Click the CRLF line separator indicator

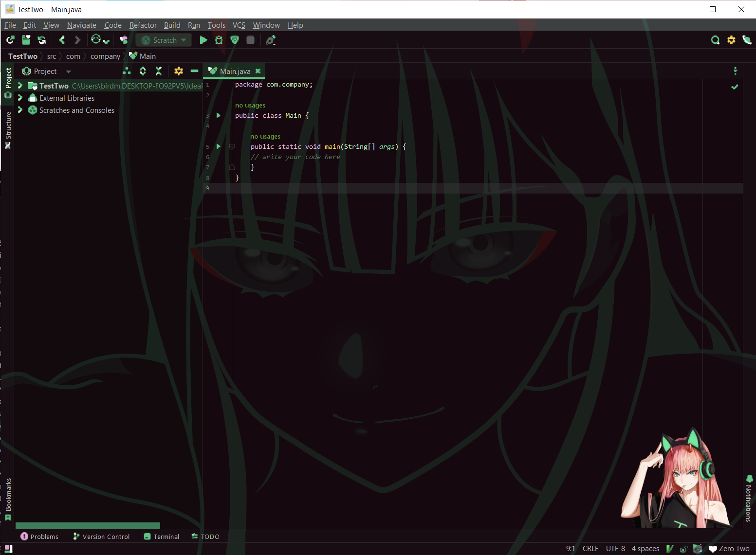pos(590,549)
